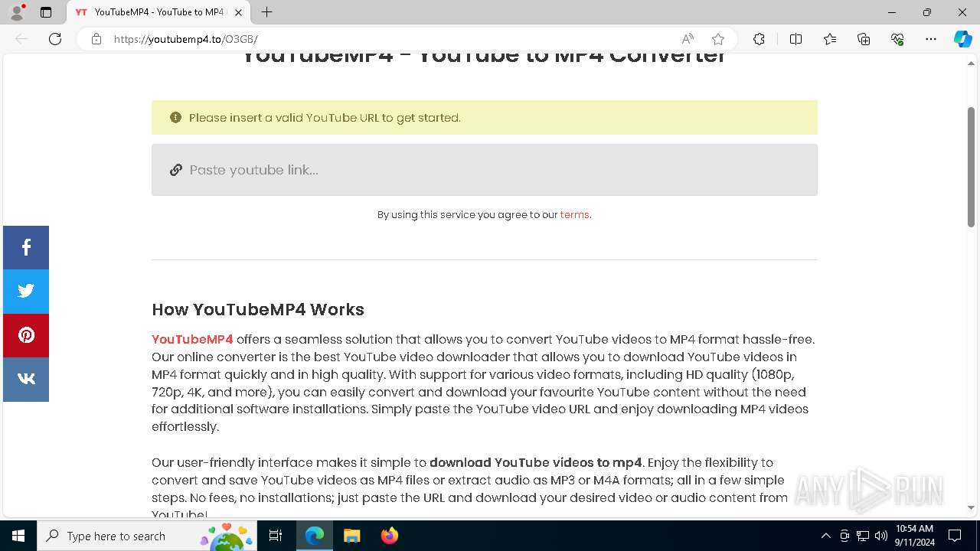
Task: Click the red YouTubeMP4 link
Action: [x=192, y=340]
